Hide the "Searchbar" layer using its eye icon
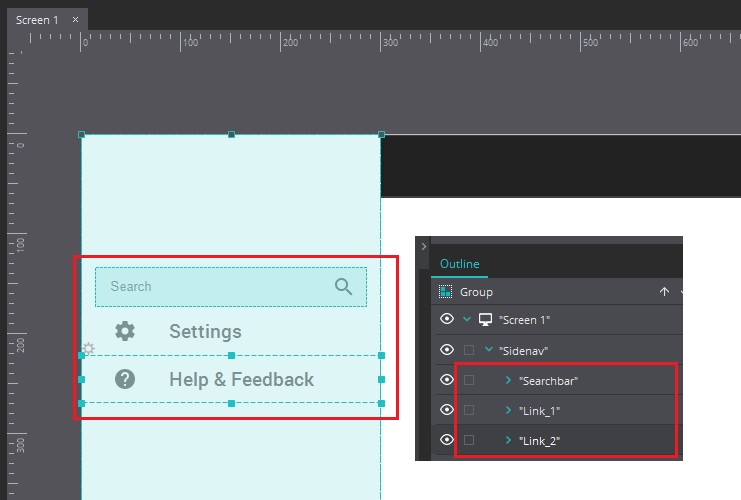Viewport: 741px width, 500px height. [447, 380]
